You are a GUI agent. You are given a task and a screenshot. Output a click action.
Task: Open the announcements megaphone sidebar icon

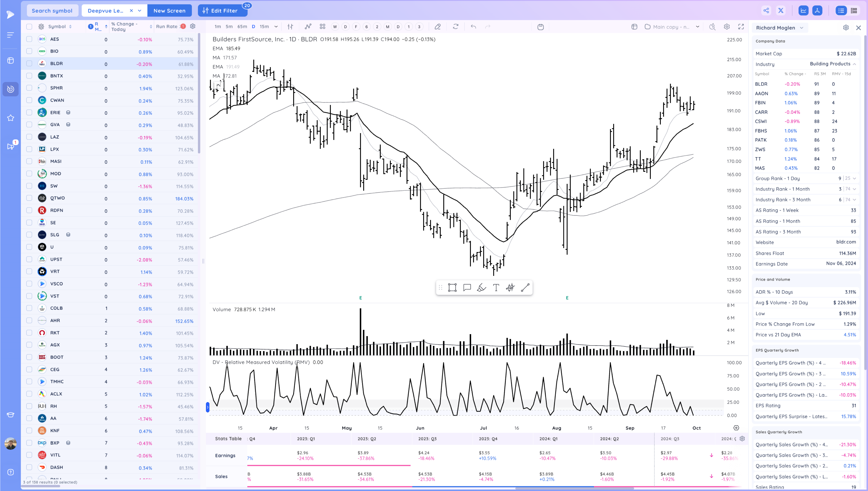point(10,146)
